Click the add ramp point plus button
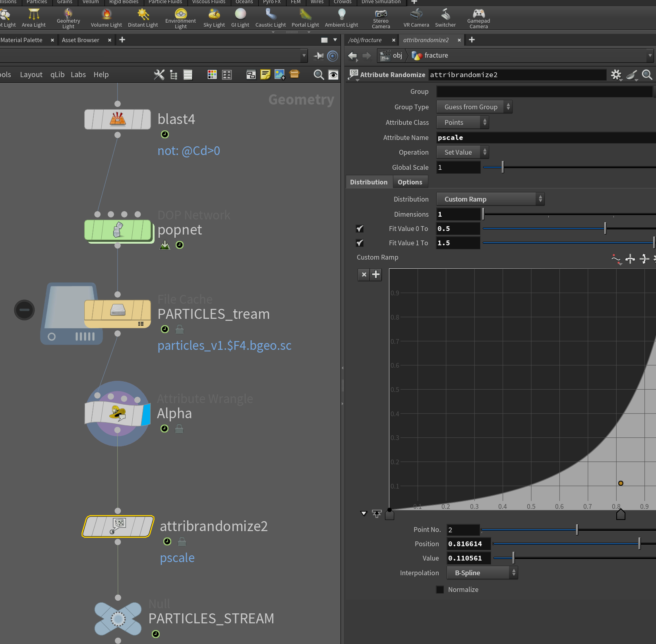This screenshot has height=644, width=656. pyautogui.click(x=376, y=274)
